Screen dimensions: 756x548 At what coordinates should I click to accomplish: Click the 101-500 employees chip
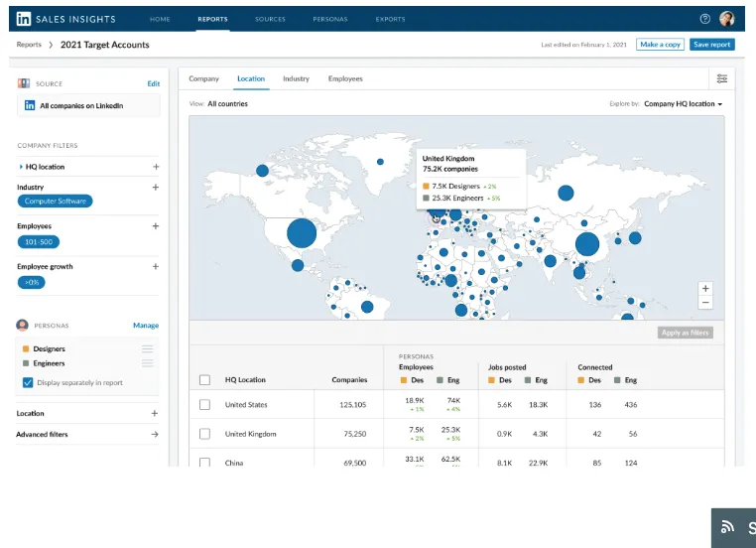[x=39, y=242]
